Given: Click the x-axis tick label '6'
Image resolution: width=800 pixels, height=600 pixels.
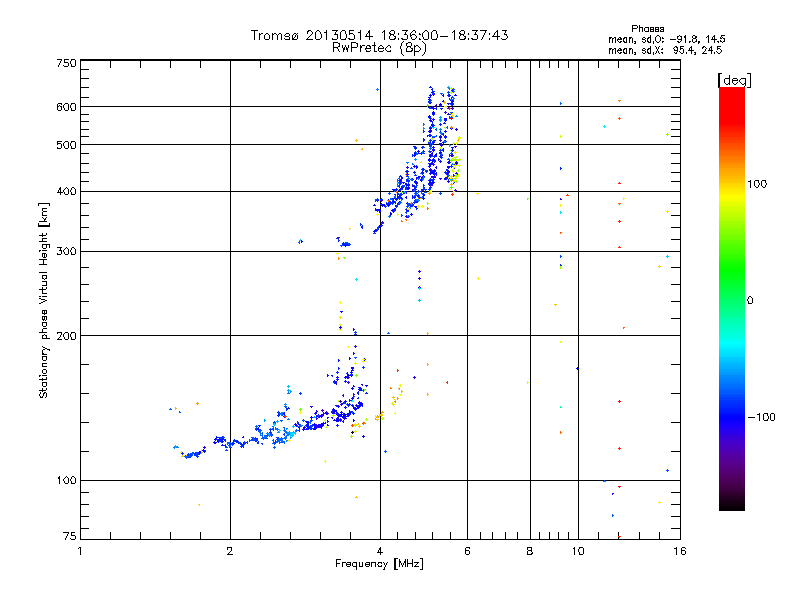Looking at the screenshot, I should (x=467, y=551).
